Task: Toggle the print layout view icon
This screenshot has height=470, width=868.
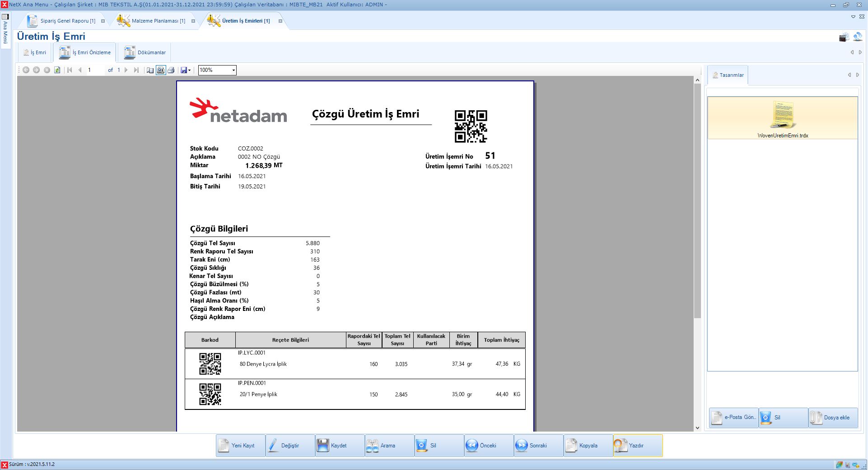Action: tap(161, 70)
